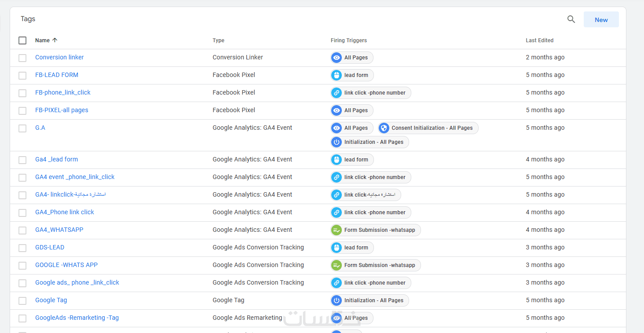Select the GDS-LEAD tag checkbox

22,248
